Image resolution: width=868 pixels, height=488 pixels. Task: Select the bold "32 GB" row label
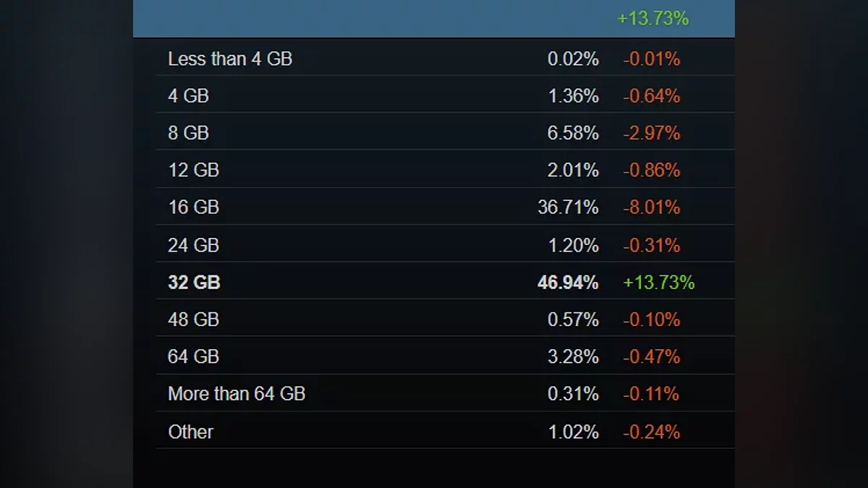click(x=194, y=283)
